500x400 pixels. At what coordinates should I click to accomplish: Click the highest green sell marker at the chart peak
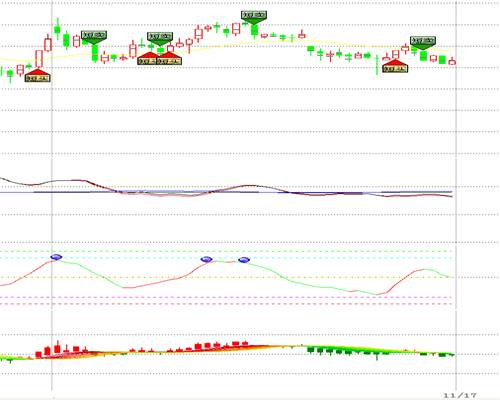coord(254,18)
